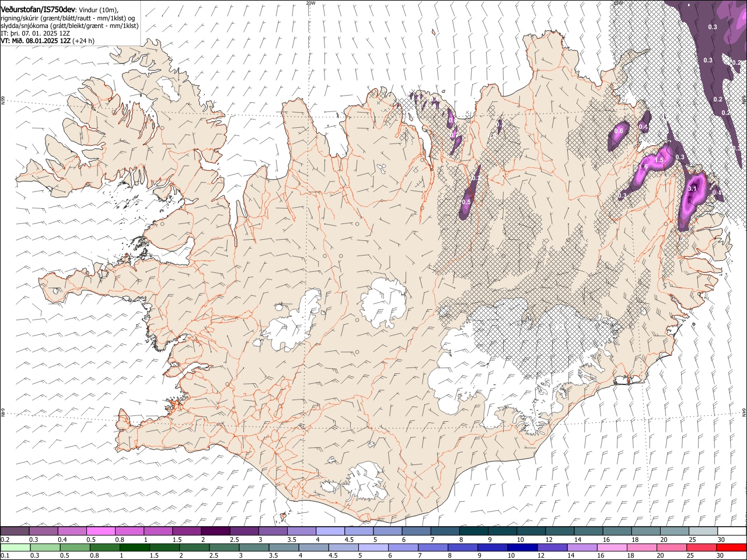Pick the teal snow scale swatch labeled 12

pos(559,531)
